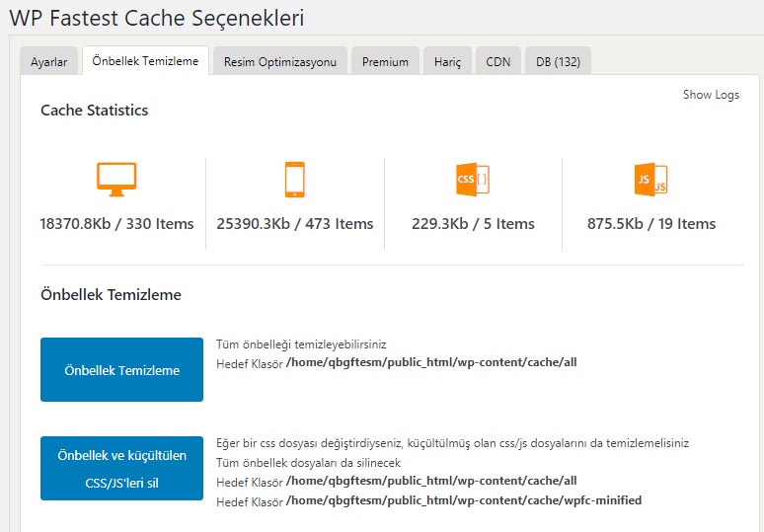Click the 229.3Kb / 5 Items CSS stat
Image resolution: width=764 pixels, height=532 pixels.
point(473,224)
